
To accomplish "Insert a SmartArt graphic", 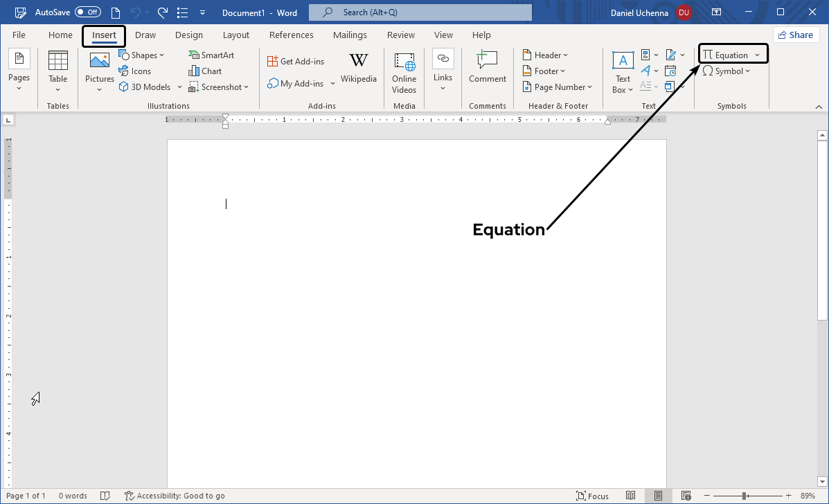I will click(211, 54).
